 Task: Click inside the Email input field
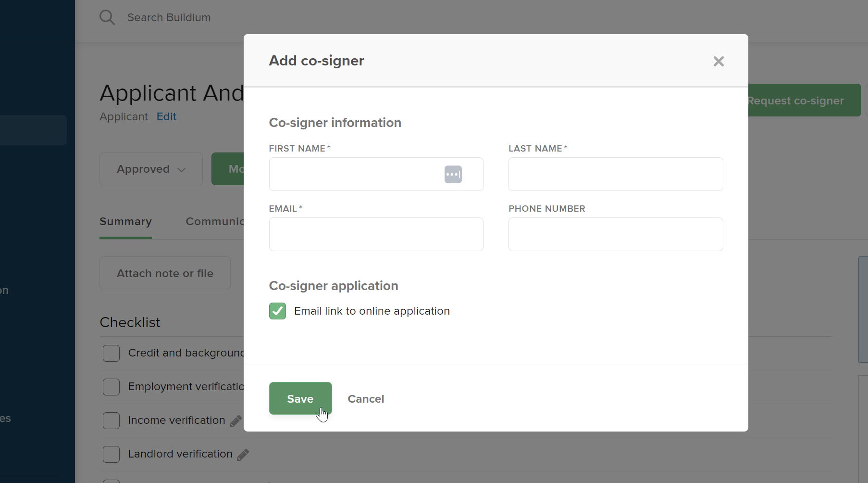click(x=376, y=234)
